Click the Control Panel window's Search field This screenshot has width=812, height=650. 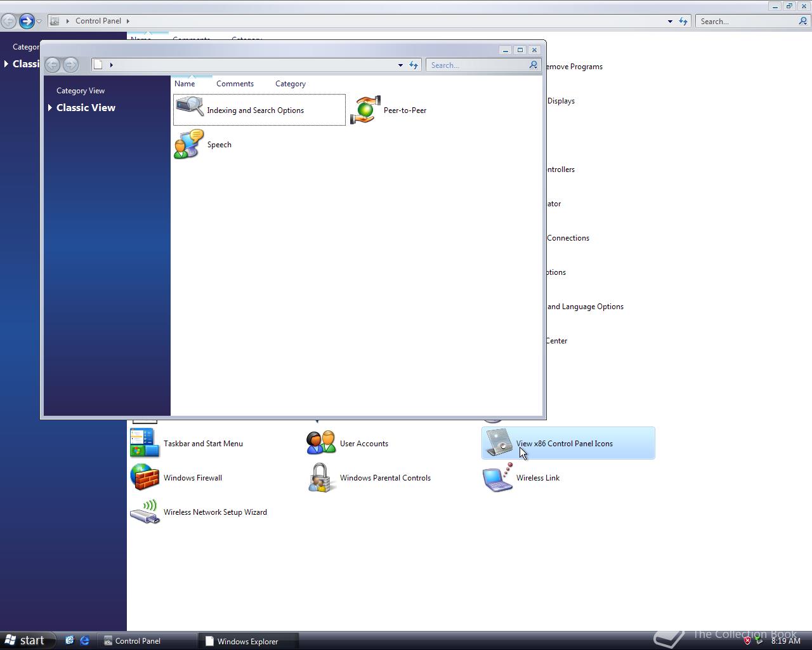pyautogui.click(x=747, y=21)
